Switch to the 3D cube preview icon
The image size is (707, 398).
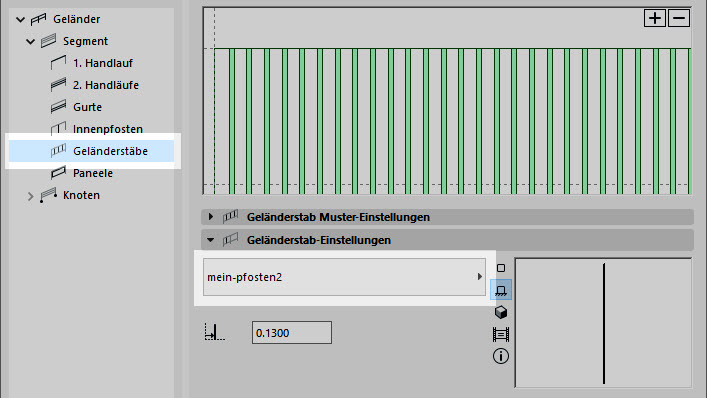500,312
